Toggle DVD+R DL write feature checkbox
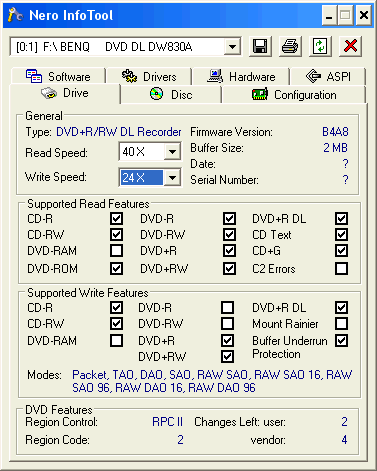The height and width of the screenshot is (471, 377). point(342,307)
